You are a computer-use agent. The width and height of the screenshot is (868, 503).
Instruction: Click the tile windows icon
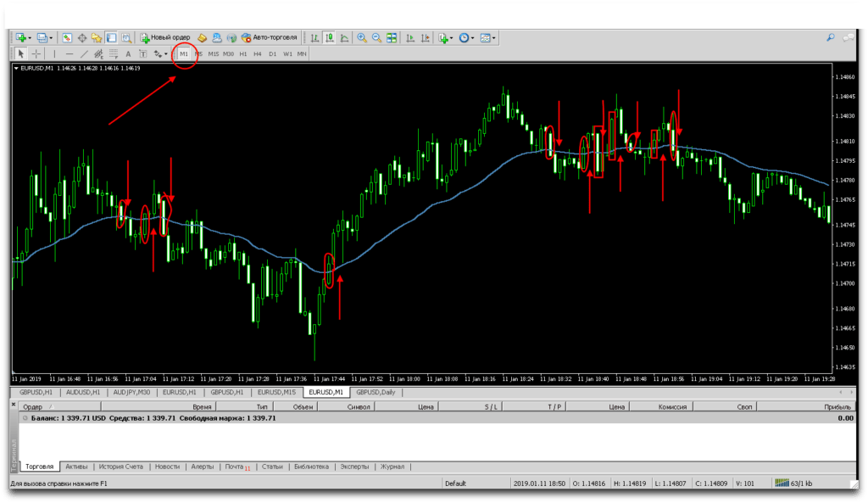point(392,37)
